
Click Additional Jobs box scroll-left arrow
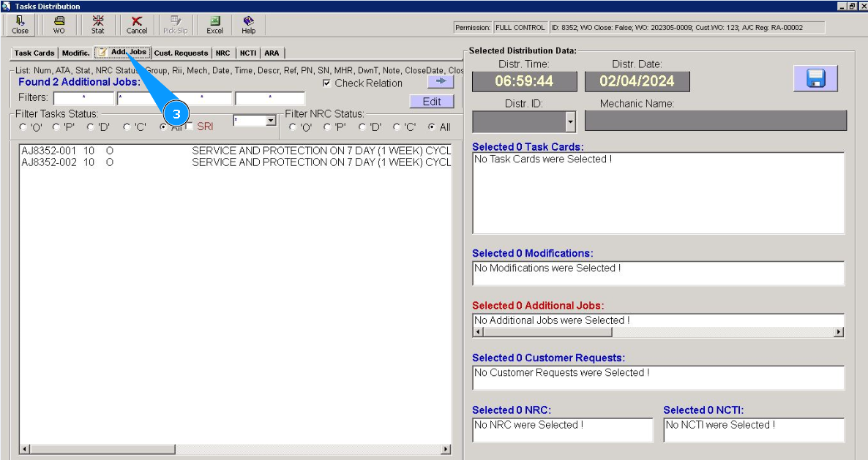click(479, 332)
